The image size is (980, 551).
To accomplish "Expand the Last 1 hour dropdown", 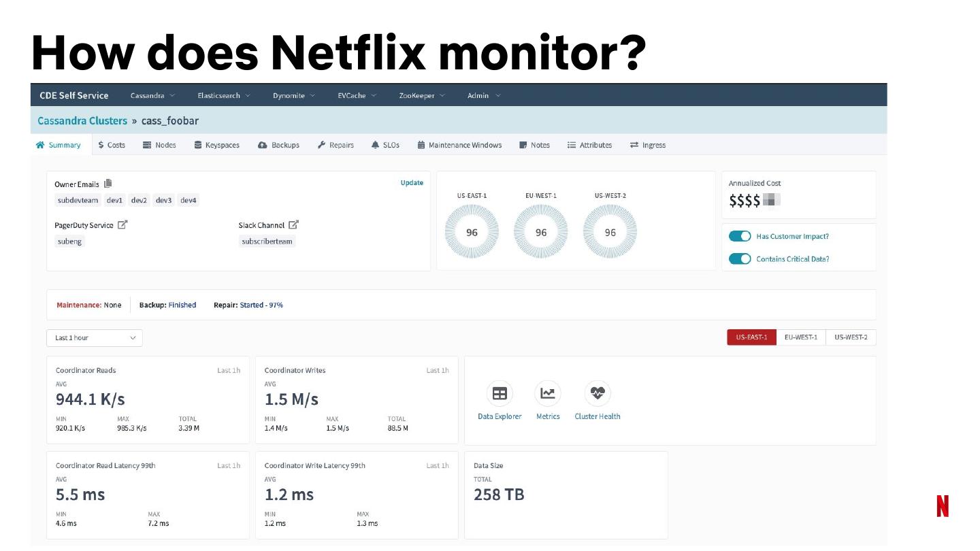I will coord(95,338).
